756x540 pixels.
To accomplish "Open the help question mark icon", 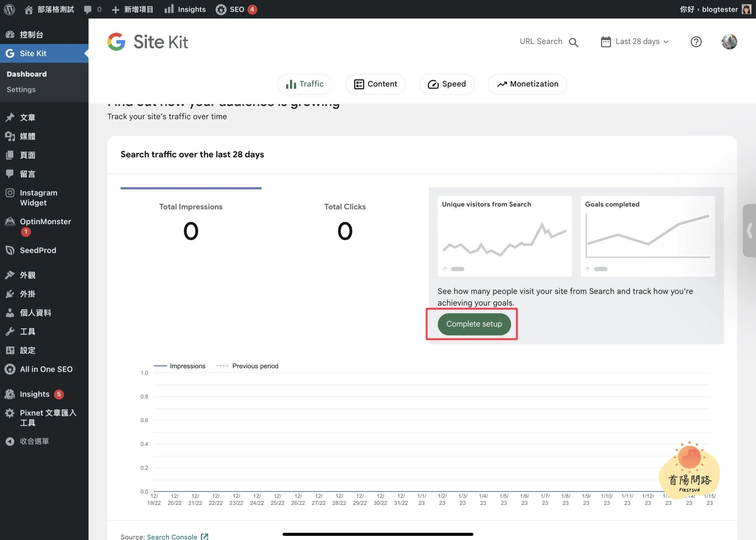I will click(x=696, y=42).
